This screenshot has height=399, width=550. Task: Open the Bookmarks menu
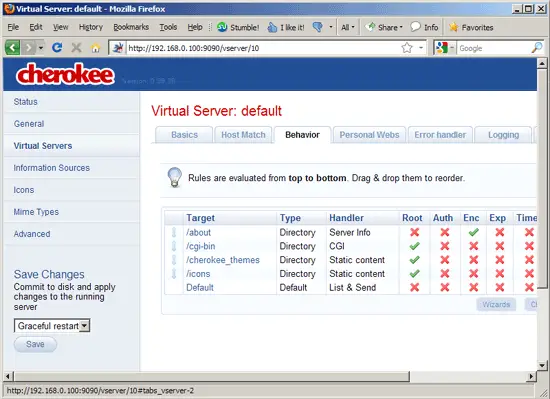click(x=131, y=27)
